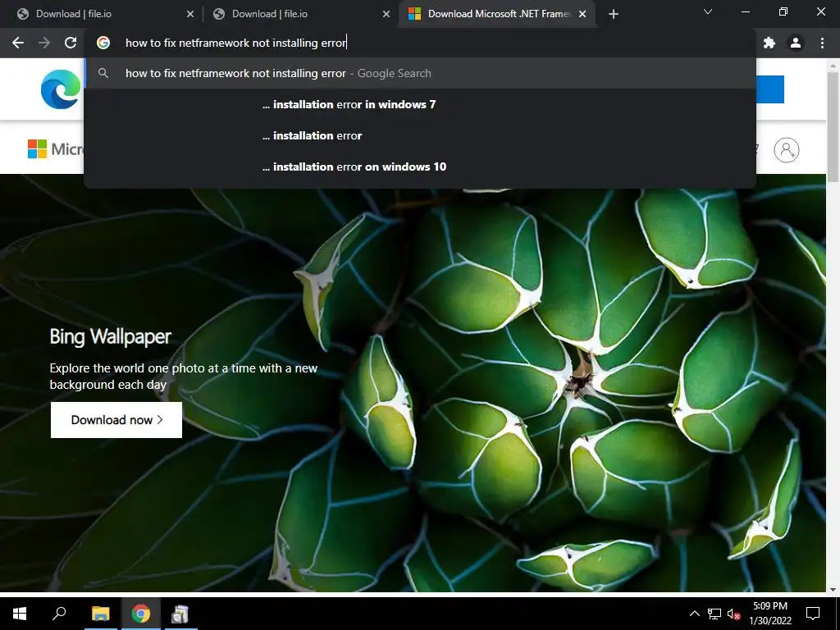Open the taskbar clock and date
840x630 pixels.
click(x=770, y=614)
